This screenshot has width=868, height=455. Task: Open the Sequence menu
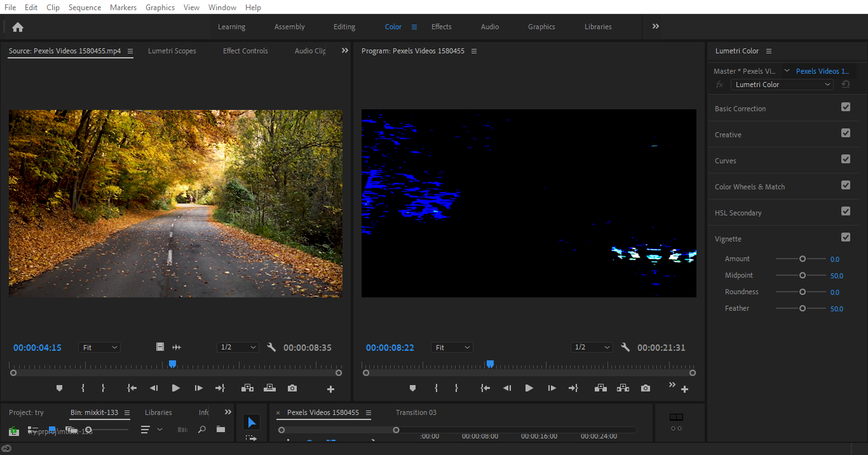click(85, 8)
